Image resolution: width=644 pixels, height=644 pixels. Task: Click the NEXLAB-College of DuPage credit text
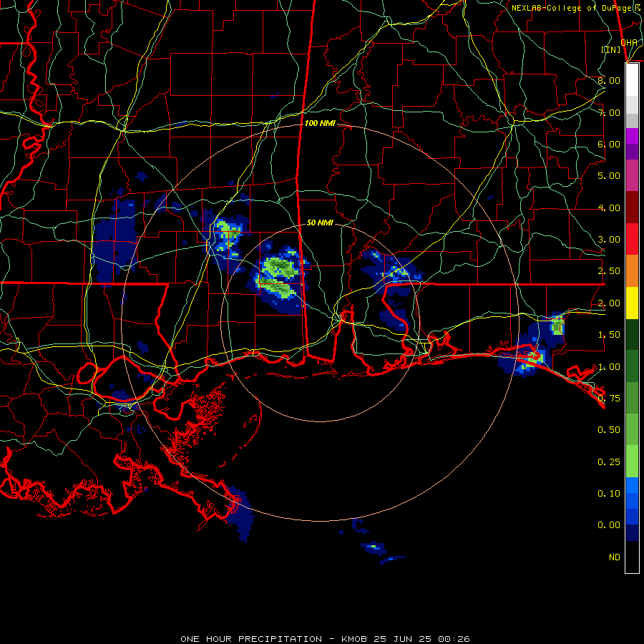coord(575,8)
